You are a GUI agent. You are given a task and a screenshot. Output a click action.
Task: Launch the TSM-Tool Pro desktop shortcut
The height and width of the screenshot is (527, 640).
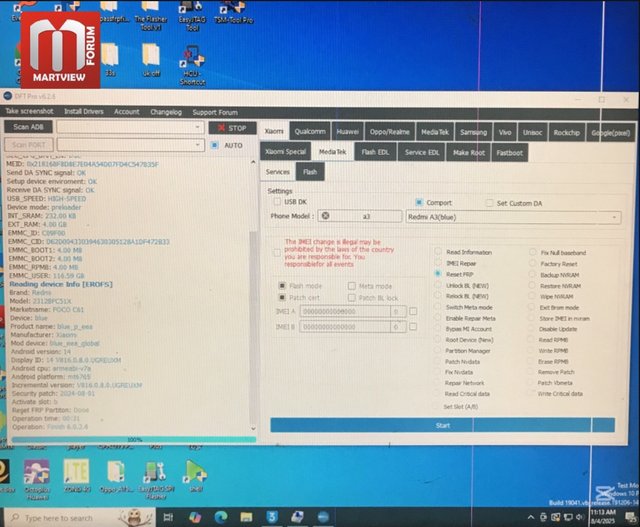point(233,12)
